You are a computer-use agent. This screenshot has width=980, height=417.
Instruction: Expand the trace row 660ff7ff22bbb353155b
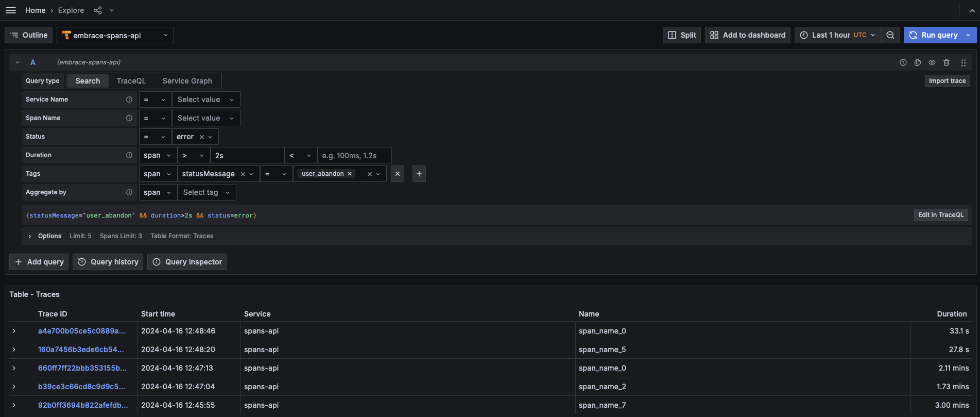14,368
